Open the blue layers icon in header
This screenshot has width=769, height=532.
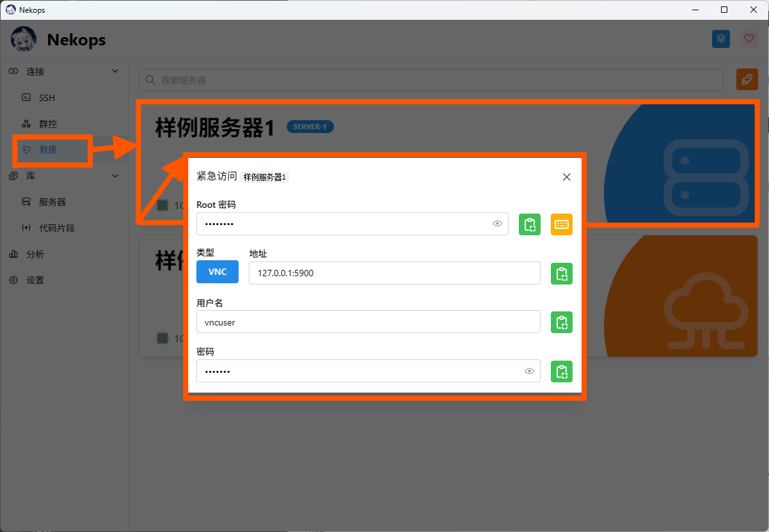721,39
